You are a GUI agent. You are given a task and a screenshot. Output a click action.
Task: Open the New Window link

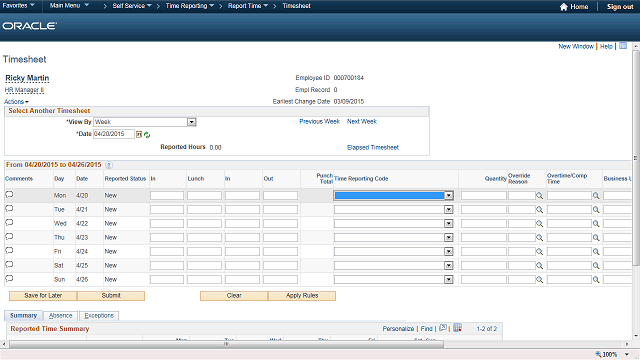point(576,47)
